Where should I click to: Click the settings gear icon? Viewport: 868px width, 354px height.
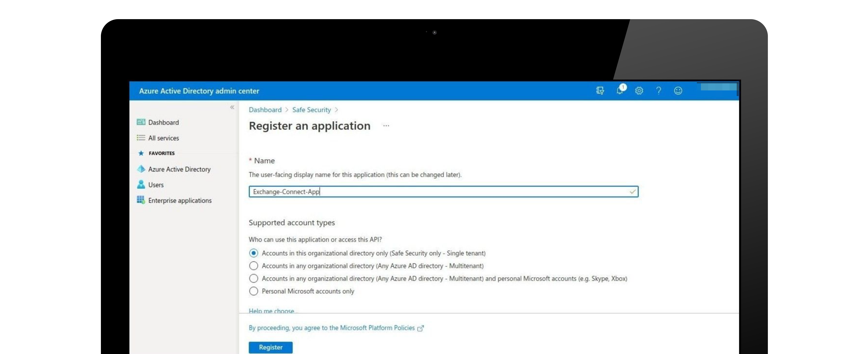639,91
